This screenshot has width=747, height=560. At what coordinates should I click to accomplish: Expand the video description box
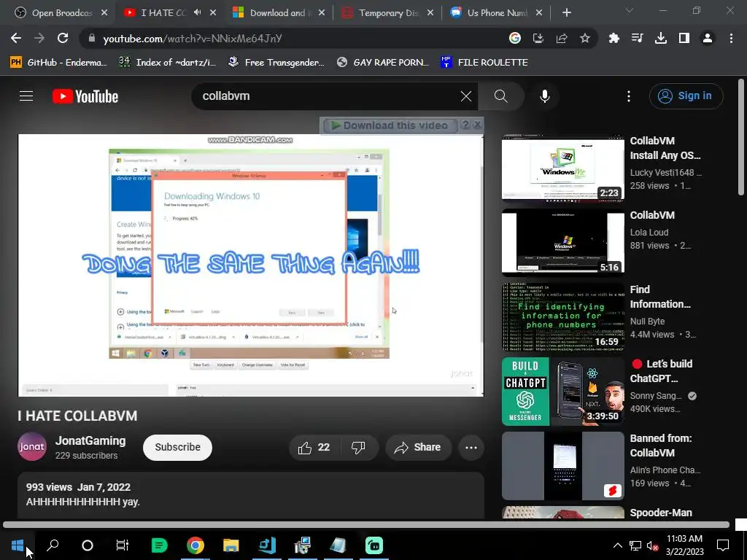coord(251,495)
